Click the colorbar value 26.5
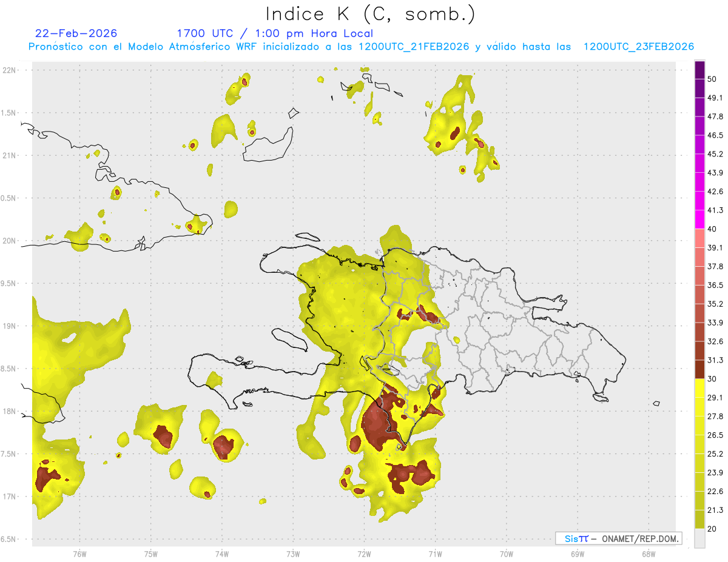Viewport: 728px width, 562px height. coord(715,435)
